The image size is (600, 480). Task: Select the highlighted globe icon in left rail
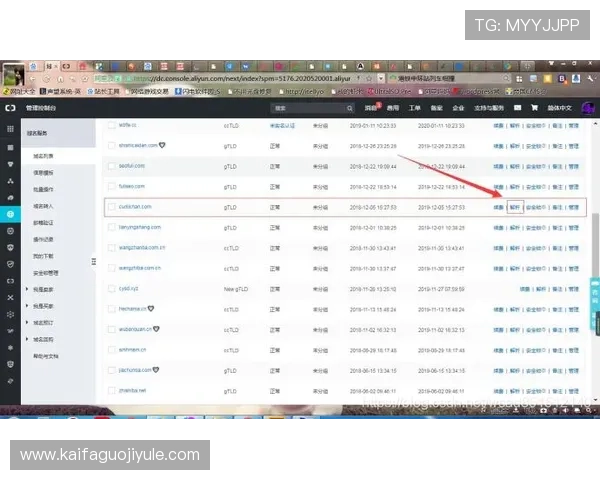[x=10, y=214]
